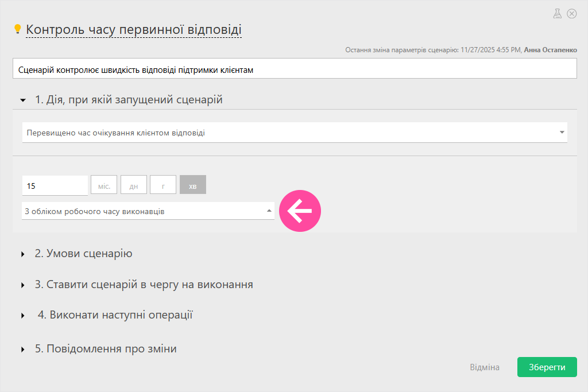Open the flask test mode icon
The width and height of the screenshot is (588, 392).
pos(557,14)
